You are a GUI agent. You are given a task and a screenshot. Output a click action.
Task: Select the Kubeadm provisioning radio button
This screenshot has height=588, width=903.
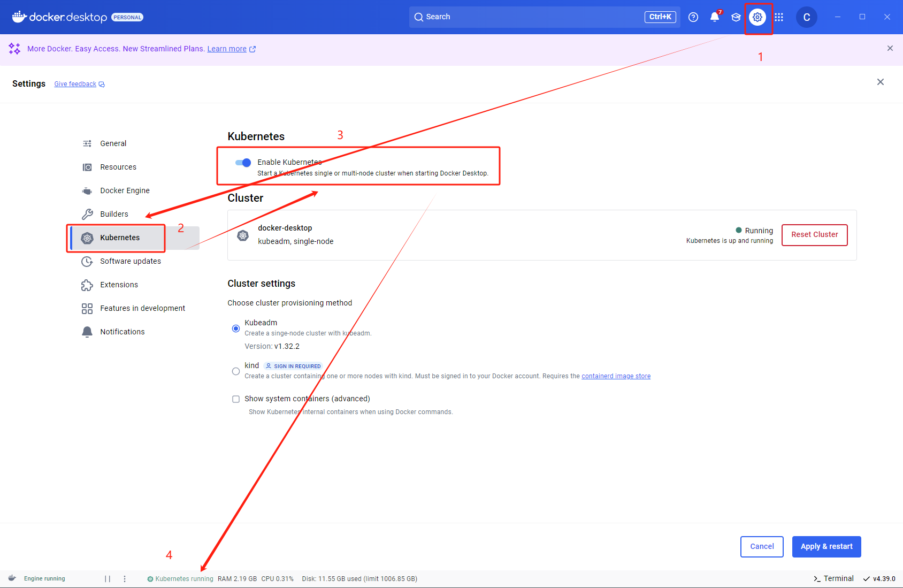pyautogui.click(x=236, y=329)
